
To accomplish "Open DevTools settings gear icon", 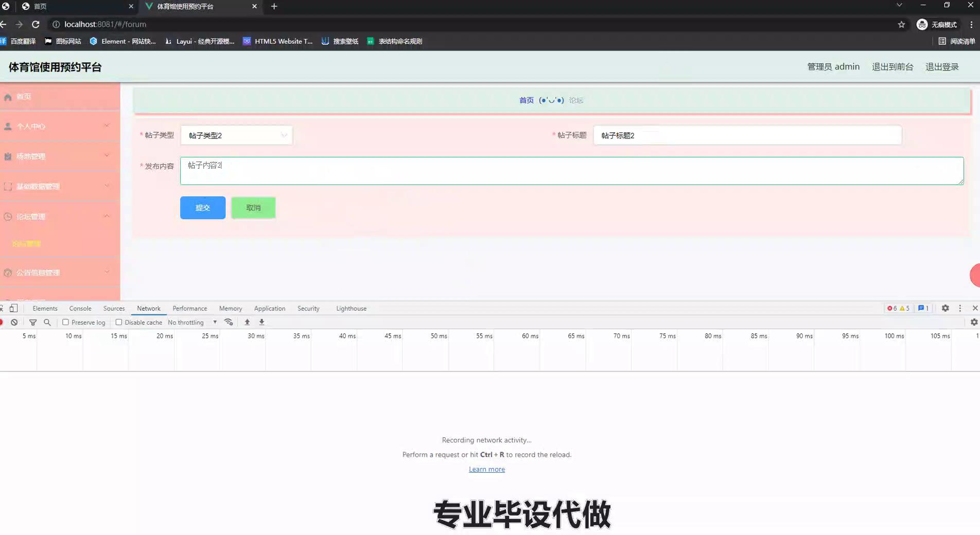I will pos(945,308).
